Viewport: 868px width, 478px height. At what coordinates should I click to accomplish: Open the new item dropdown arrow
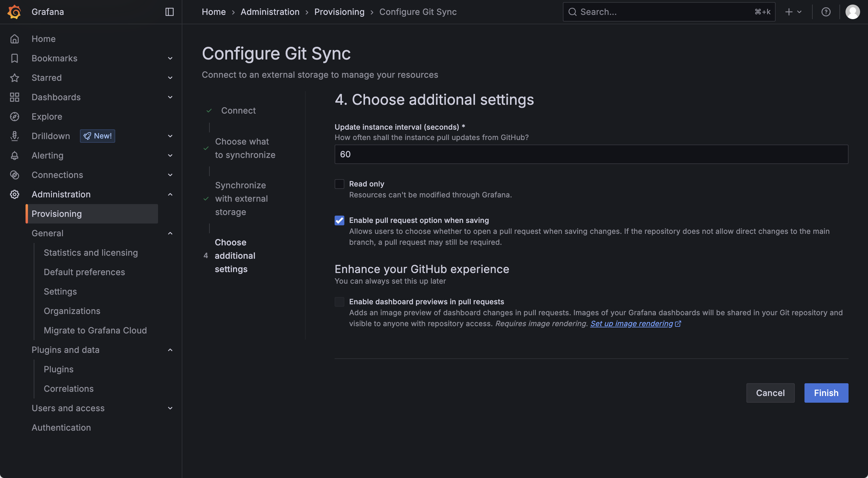pos(799,12)
